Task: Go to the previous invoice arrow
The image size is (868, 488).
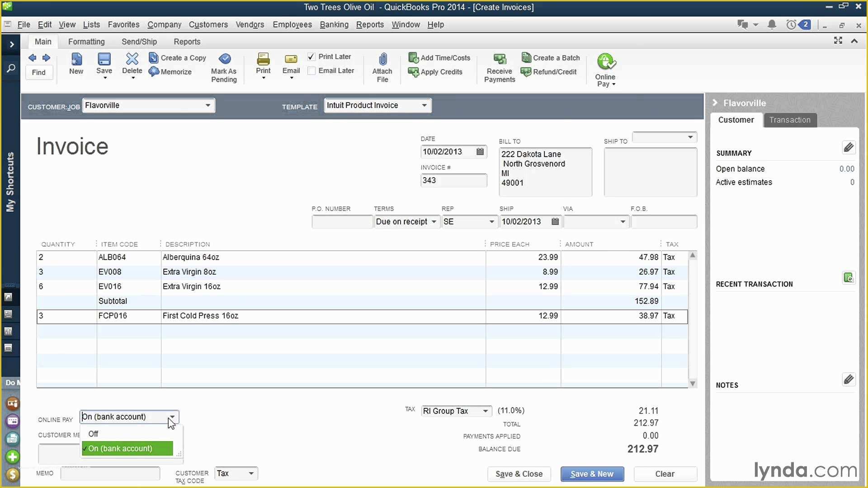Action: point(32,58)
